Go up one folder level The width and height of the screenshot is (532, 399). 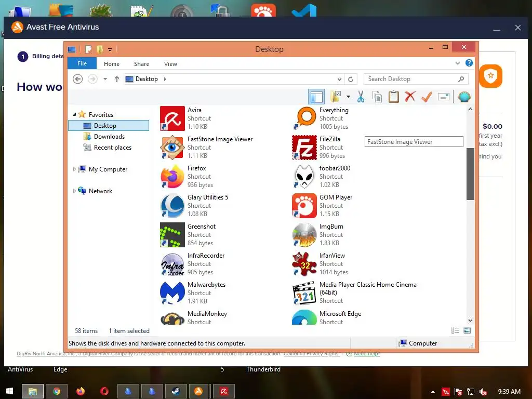pyautogui.click(x=117, y=79)
